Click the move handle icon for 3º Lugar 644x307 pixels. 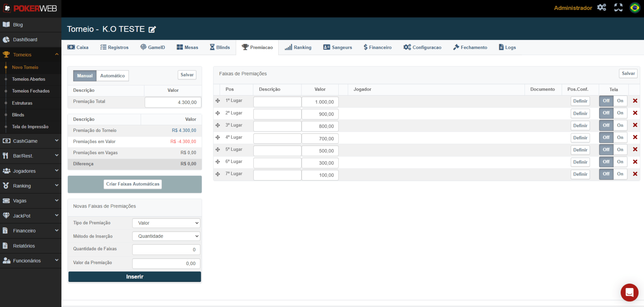218,125
